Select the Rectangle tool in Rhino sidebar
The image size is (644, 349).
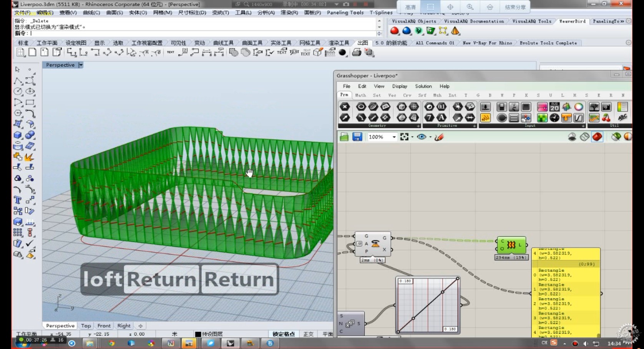pyautogui.click(x=30, y=103)
